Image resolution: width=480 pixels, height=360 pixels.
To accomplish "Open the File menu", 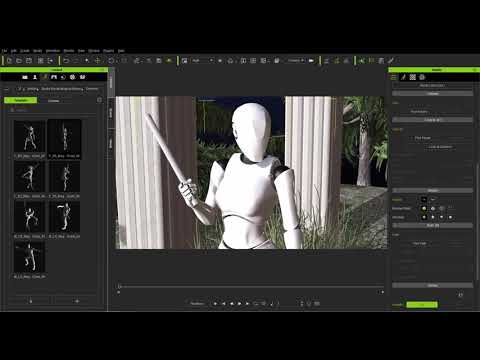I will pyautogui.click(x=4, y=51).
